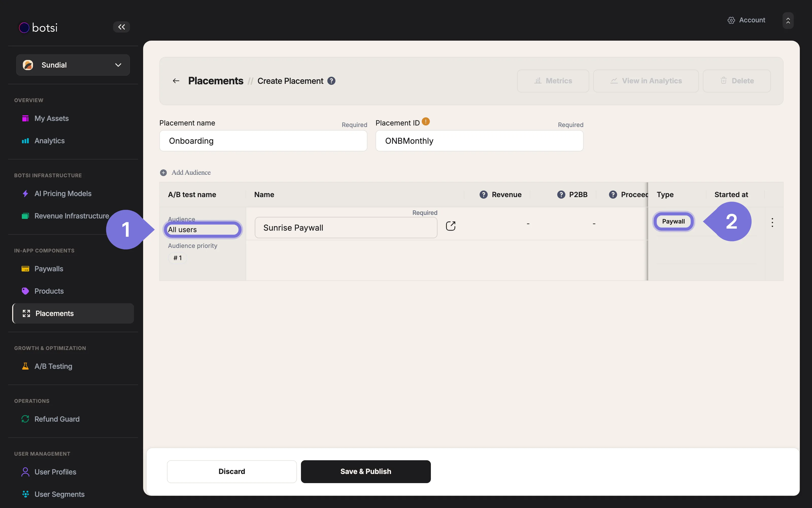Open User Segments page
Viewport: 812px width, 508px height.
tap(59, 494)
